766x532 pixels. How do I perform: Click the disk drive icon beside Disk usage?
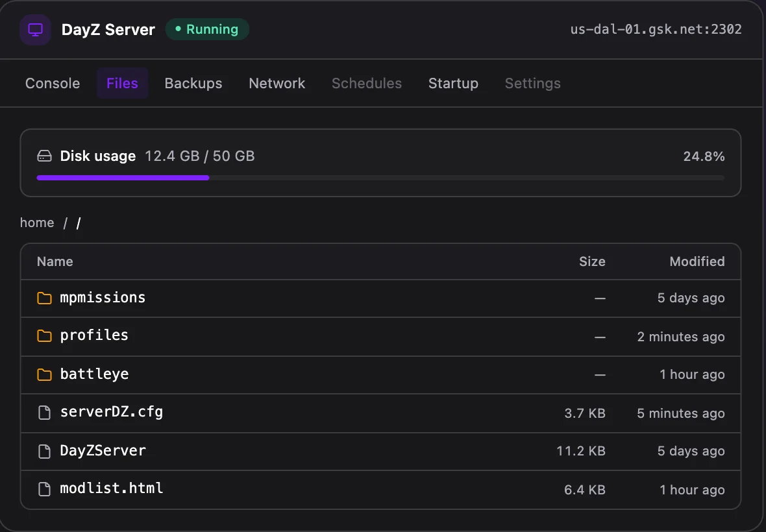[44, 156]
